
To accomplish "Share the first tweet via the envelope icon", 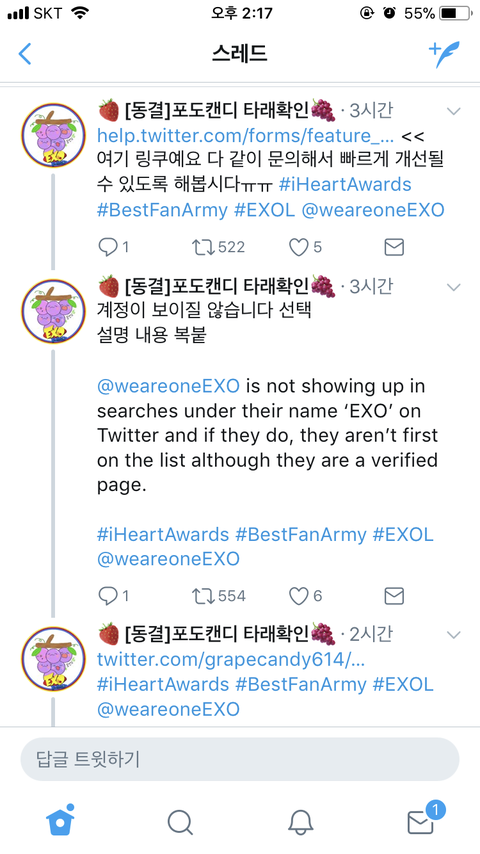I will [394, 247].
